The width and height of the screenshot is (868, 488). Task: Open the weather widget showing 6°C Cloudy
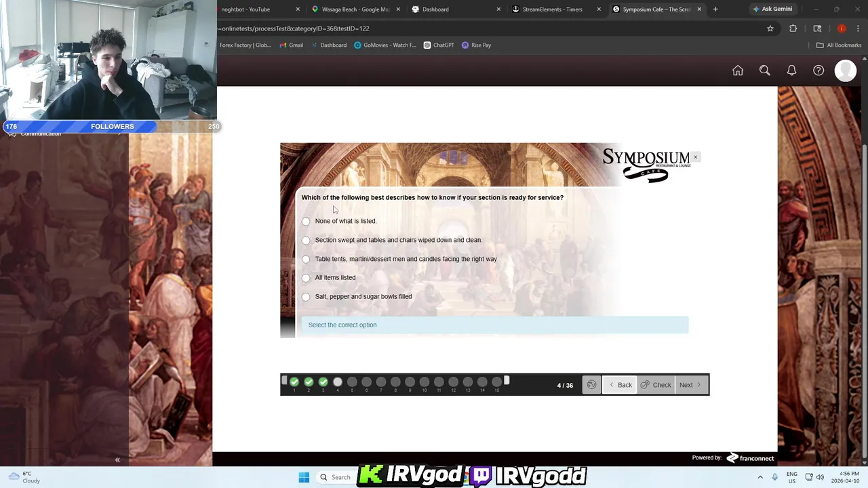click(x=24, y=477)
